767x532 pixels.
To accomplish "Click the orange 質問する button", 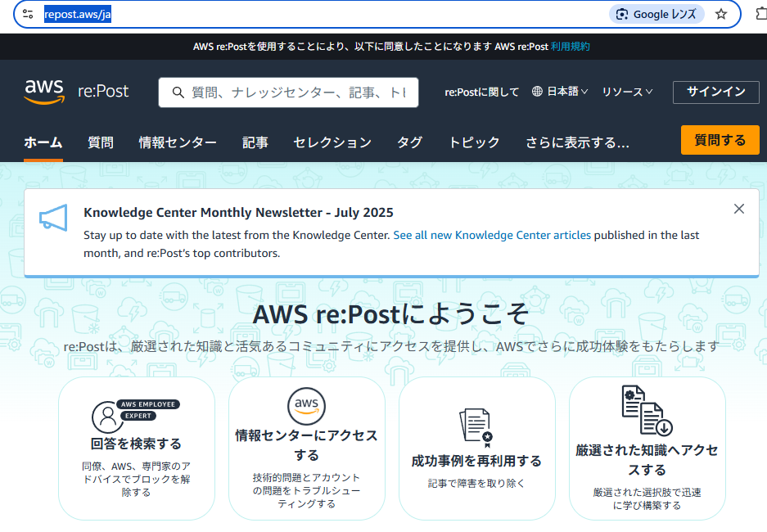I will point(720,140).
